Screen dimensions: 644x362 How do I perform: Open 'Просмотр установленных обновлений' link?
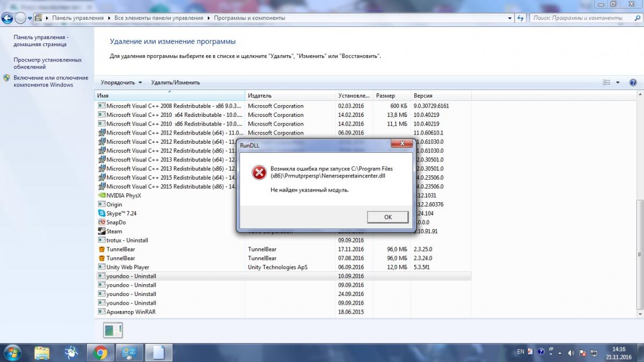click(x=47, y=63)
